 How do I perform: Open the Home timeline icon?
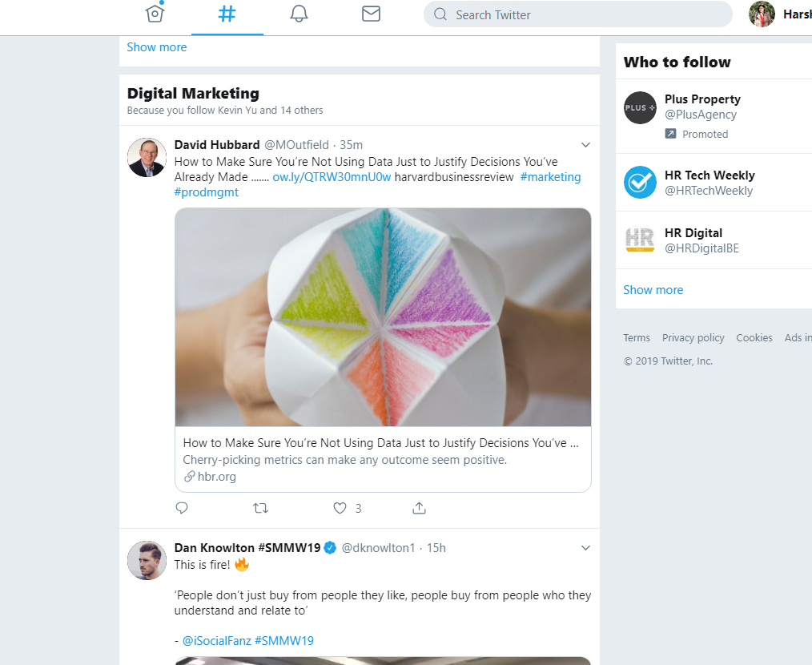point(155,14)
